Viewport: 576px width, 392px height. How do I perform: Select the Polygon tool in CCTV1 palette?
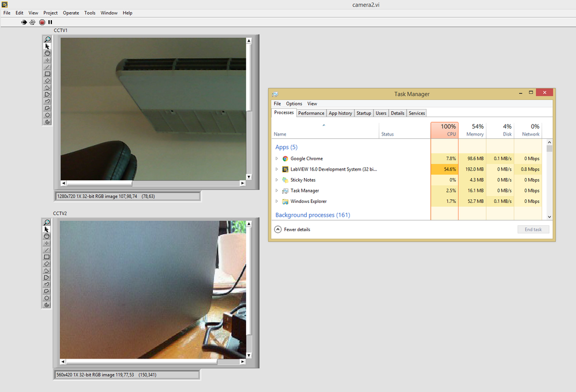[x=47, y=95]
